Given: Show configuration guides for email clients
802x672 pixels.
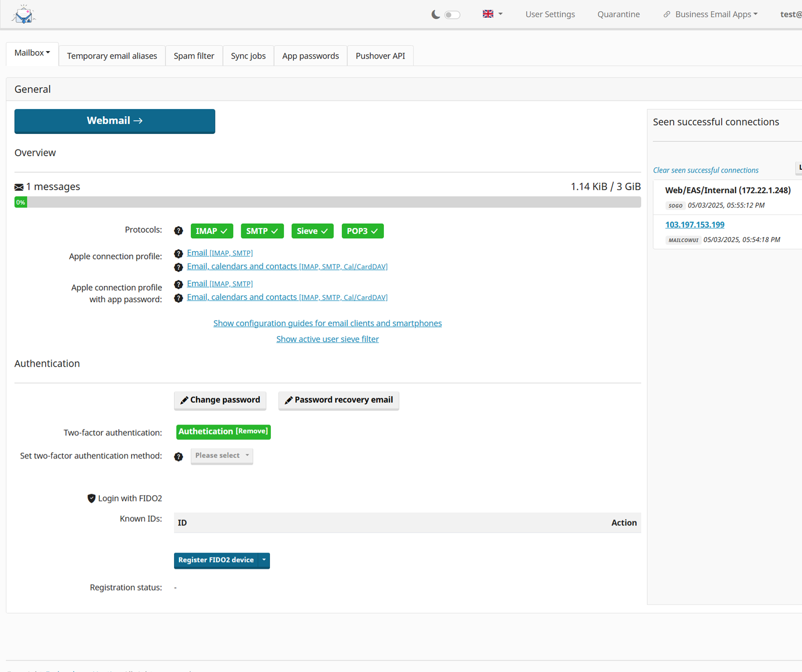Looking at the screenshot, I should point(327,323).
